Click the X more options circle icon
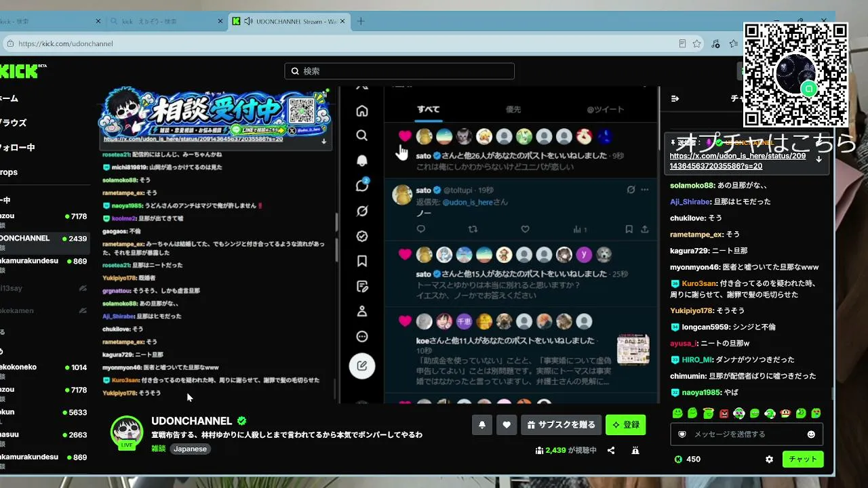This screenshot has height=488, width=868. click(362, 336)
